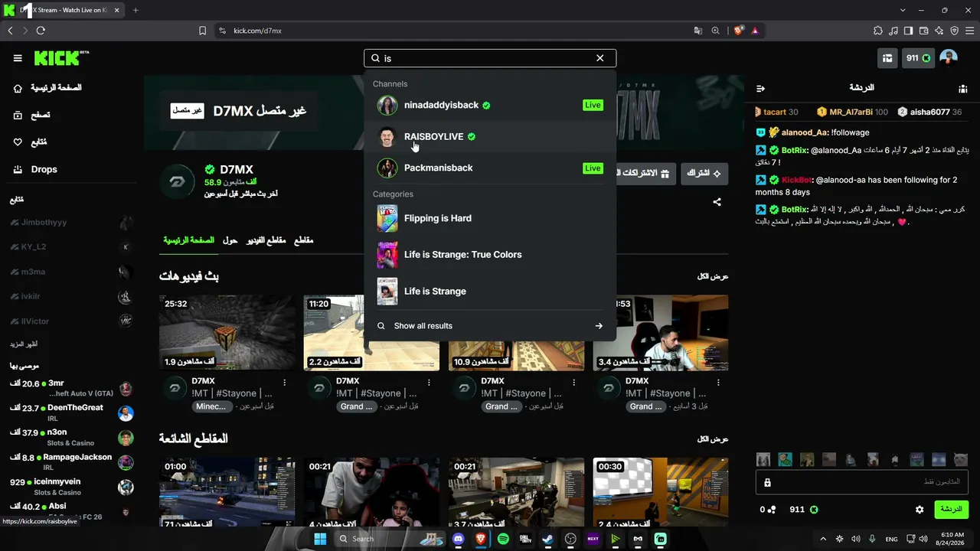Image resolution: width=980 pixels, height=551 pixels.
Task: Select Life is Strange: True Colors category
Action: pyautogui.click(x=490, y=255)
